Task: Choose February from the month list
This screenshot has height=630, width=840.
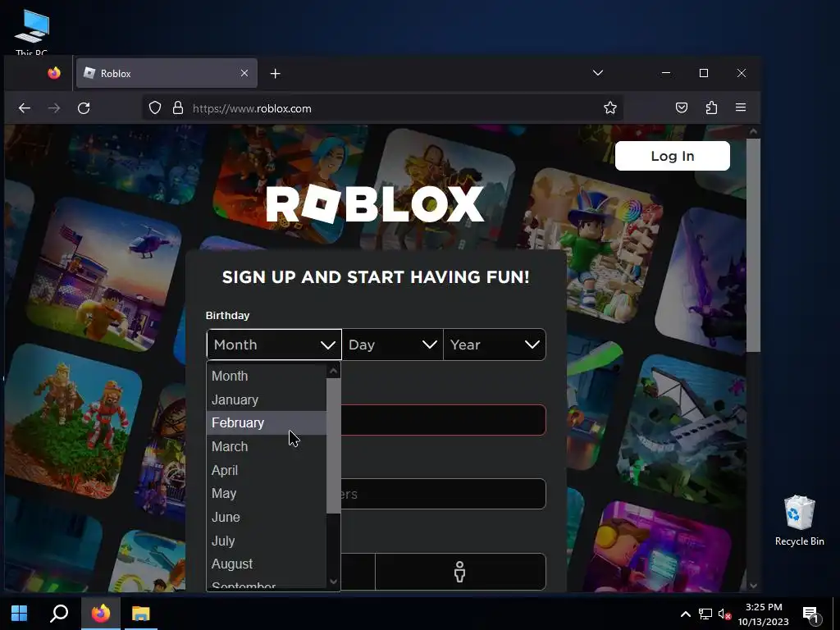Action: pyautogui.click(x=267, y=422)
